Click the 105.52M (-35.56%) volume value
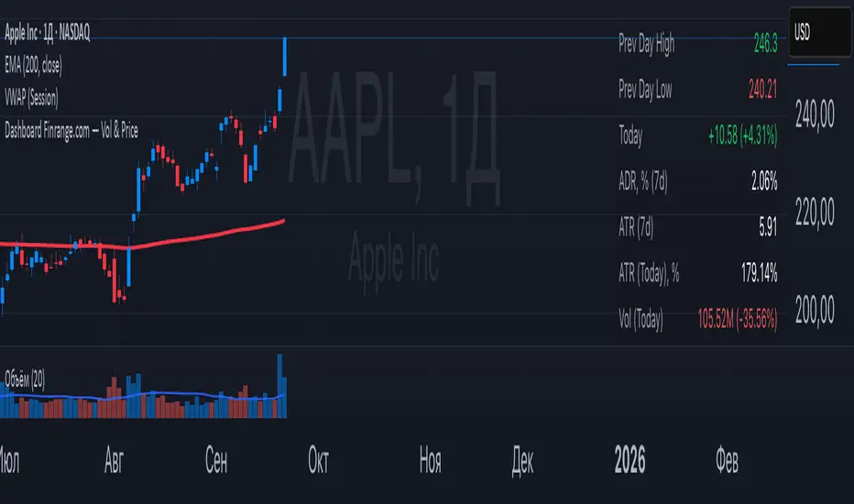The image size is (854, 504). [x=738, y=319]
